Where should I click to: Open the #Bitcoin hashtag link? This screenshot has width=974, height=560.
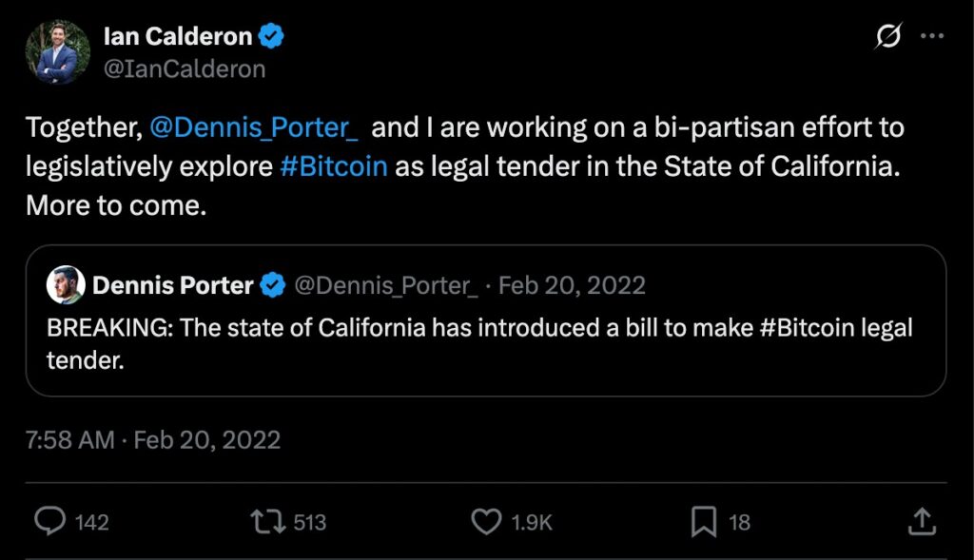click(x=333, y=165)
